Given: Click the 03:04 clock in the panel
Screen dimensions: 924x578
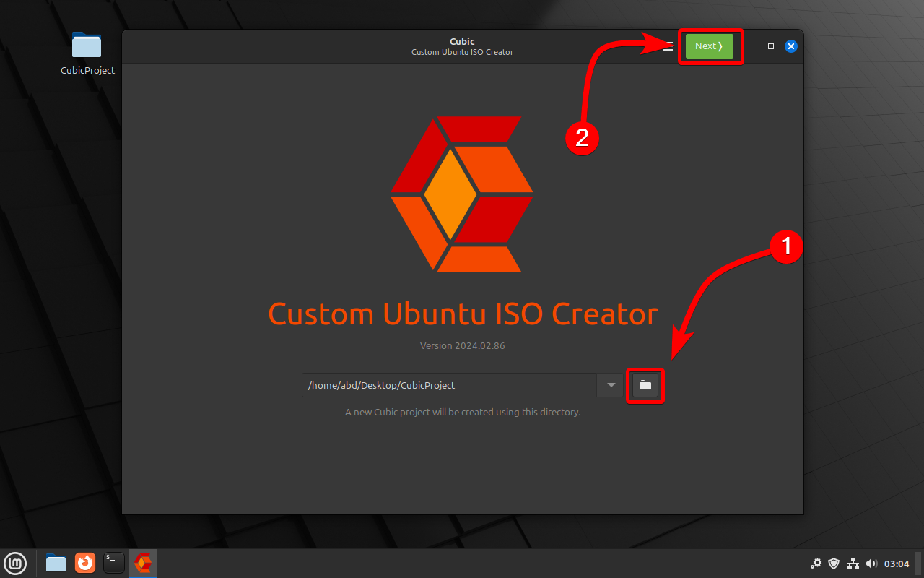Looking at the screenshot, I should pos(897,564).
